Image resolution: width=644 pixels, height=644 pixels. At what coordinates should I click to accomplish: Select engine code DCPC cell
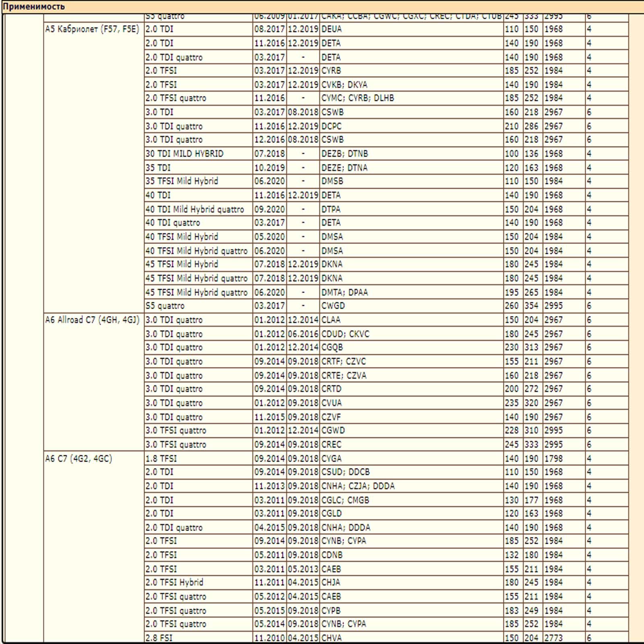[331, 126]
